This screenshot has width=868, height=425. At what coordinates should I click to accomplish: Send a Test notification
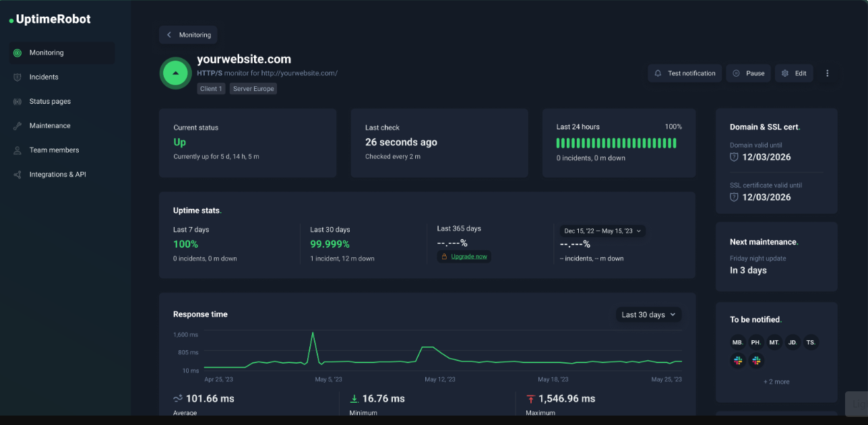685,73
